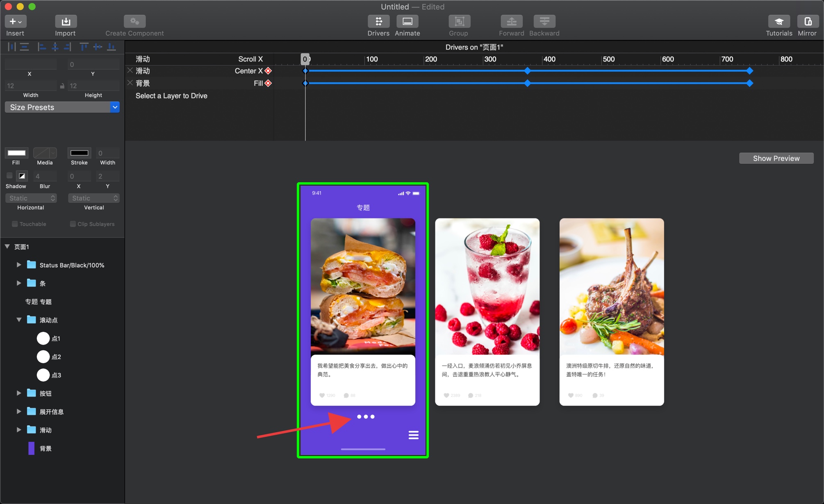
Task: Enable the Touchable checkbox
Action: pyautogui.click(x=15, y=224)
